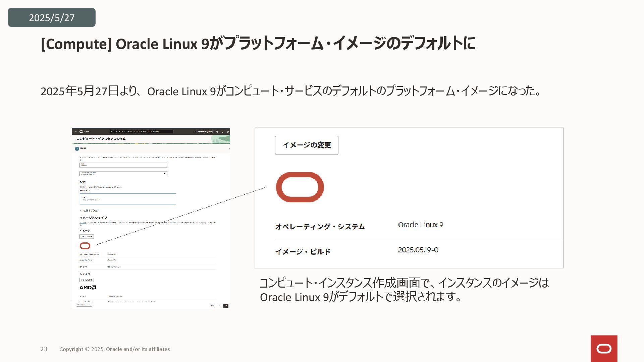
Task: Expand the 拡張オプション section
Action: [90, 210]
